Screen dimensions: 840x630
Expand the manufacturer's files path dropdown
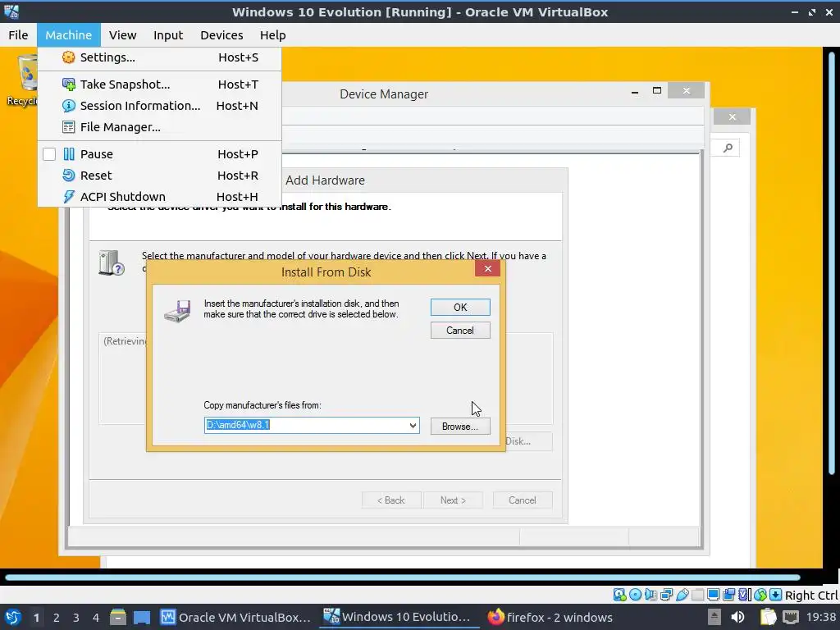click(x=413, y=426)
